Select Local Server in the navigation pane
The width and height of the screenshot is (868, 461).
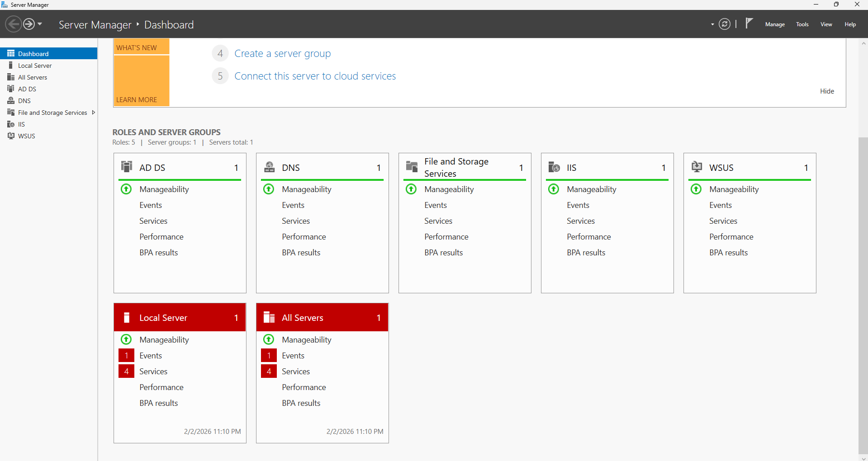tap(35, 65)
